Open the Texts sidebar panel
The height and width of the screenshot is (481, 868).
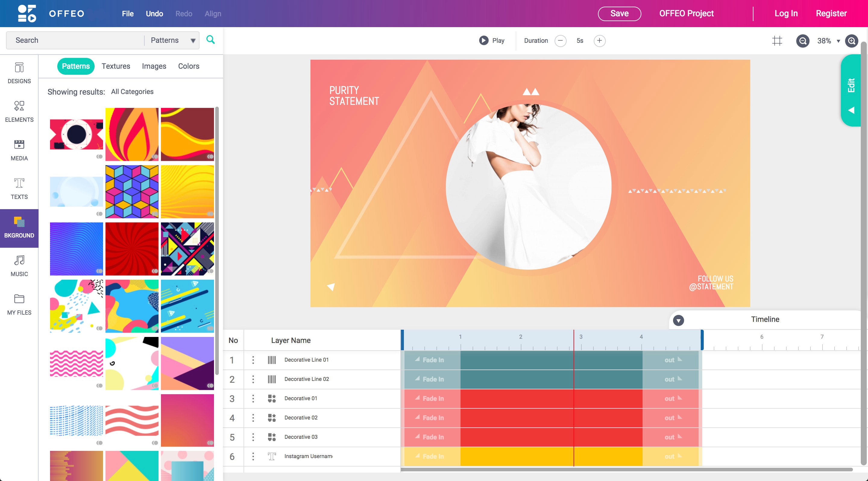[19, 189]
